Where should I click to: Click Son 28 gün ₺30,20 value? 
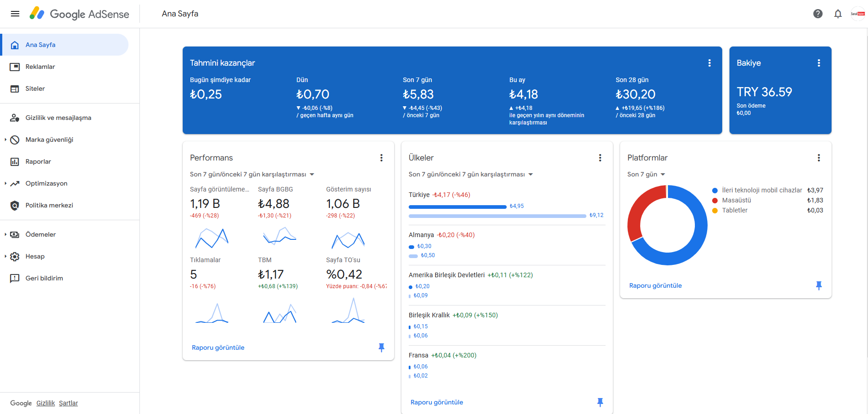[635, 94]
